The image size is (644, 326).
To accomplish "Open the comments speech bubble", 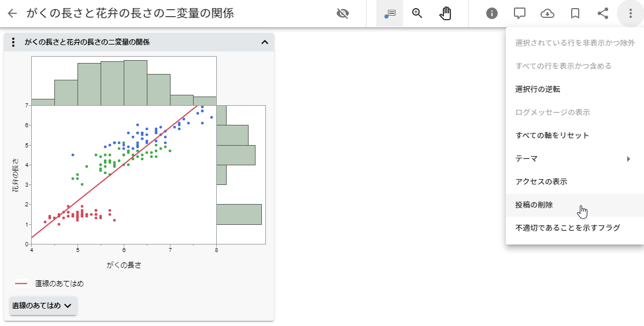I will [520, 13].
